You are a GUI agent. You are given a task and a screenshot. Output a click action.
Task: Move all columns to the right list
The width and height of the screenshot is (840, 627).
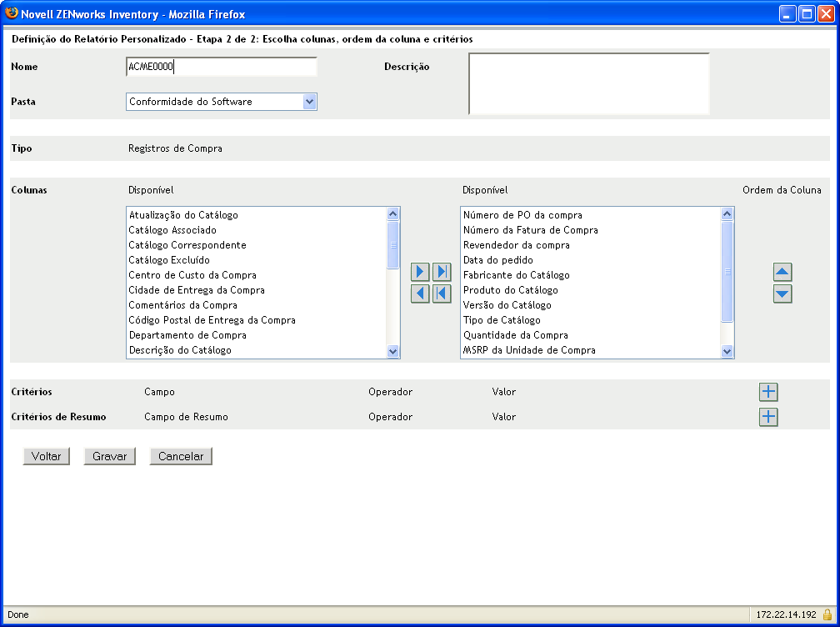pyautogui.click(x=442, y=272)
